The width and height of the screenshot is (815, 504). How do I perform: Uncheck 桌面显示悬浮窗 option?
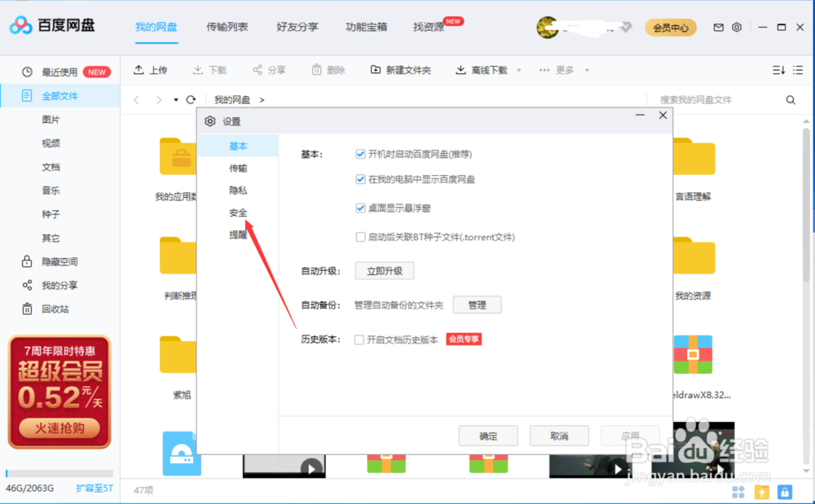point(360,208)
